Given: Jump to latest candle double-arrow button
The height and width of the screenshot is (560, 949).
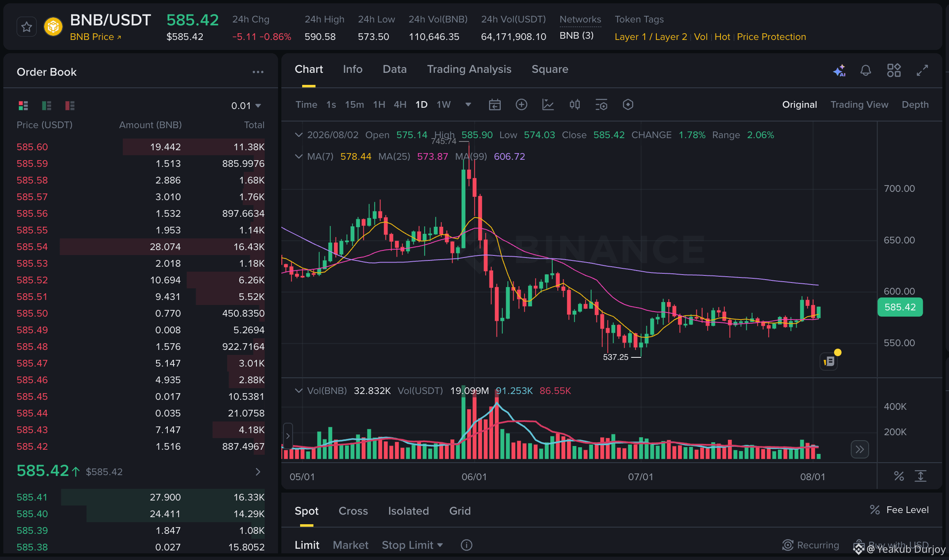Looking at the screenshot, I should 860,449.
